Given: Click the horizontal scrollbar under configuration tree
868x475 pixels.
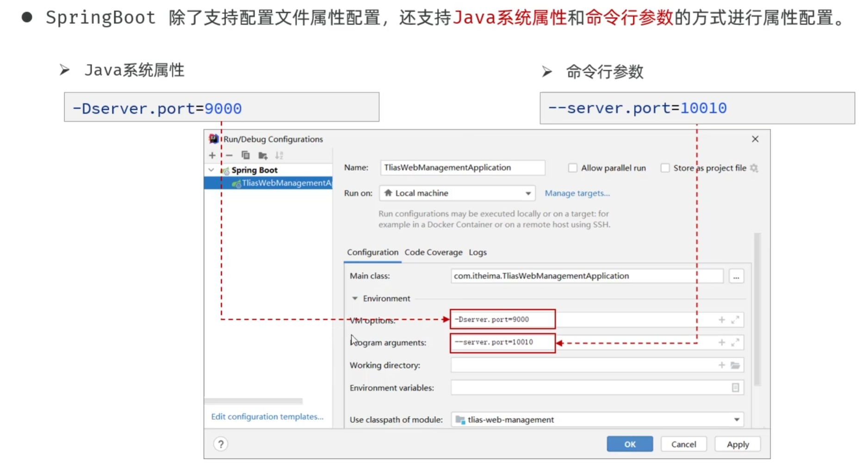Looking at the screenshot, I should coord(254,401).
